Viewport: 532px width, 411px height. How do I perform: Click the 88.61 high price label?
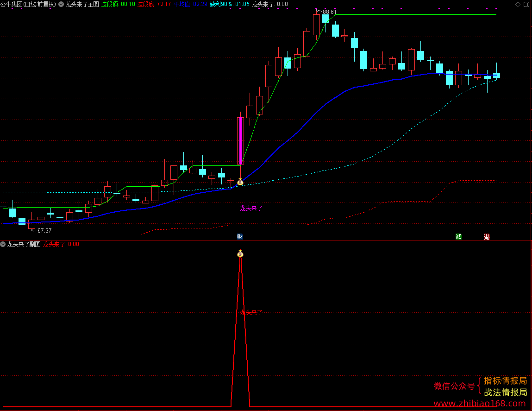330,12
